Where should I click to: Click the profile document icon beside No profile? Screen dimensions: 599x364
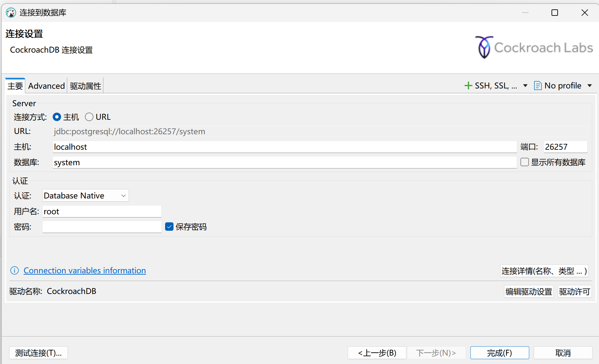coord(537,85)
